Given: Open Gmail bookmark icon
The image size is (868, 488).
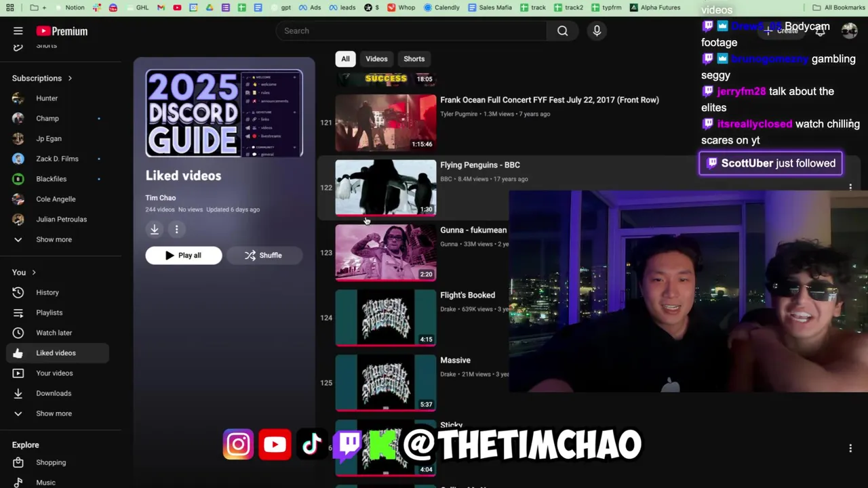Looking at the screenshot, I should [x=161, y=7].
